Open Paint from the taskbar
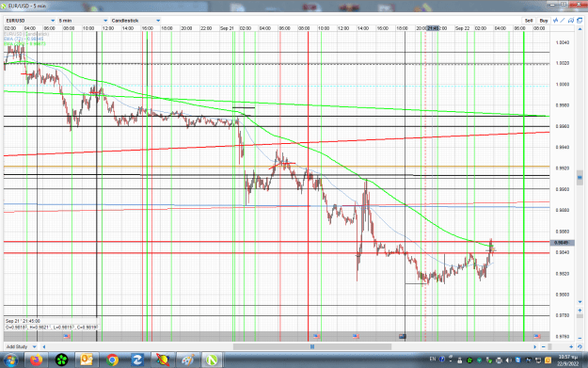This screenshot has height=368, width=588. (x=187, y=360)
